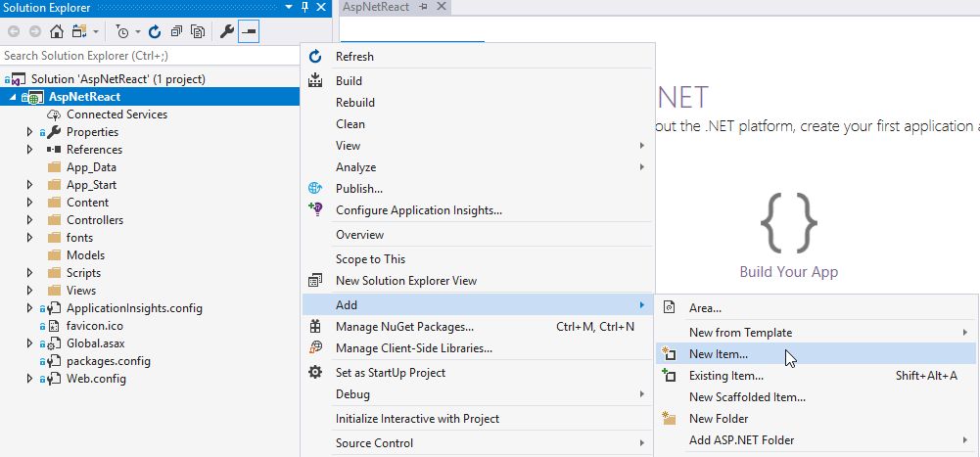Click the Home icon in Solution Explorer toolbar
The image size is (980, 457).
[57, 31]
